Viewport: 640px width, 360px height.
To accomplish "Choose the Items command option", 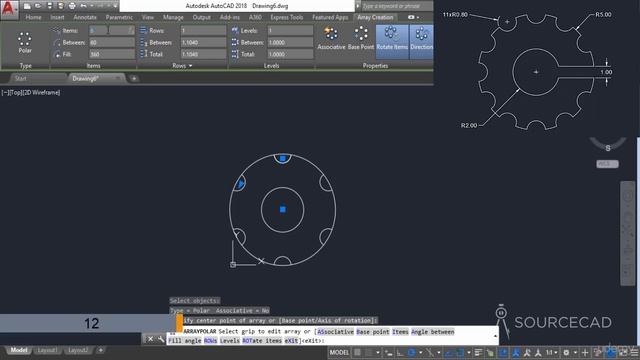I will point(400,332).
